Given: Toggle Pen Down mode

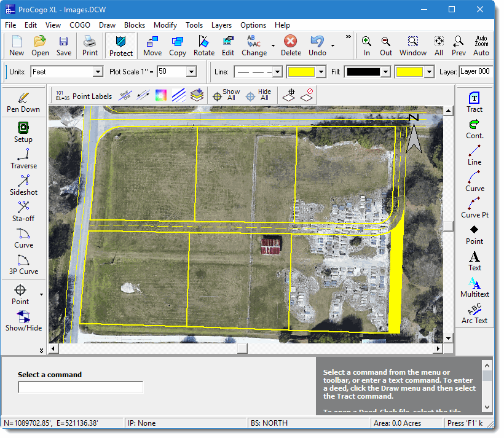Looking at the screenshot, I should click(23, 103).
